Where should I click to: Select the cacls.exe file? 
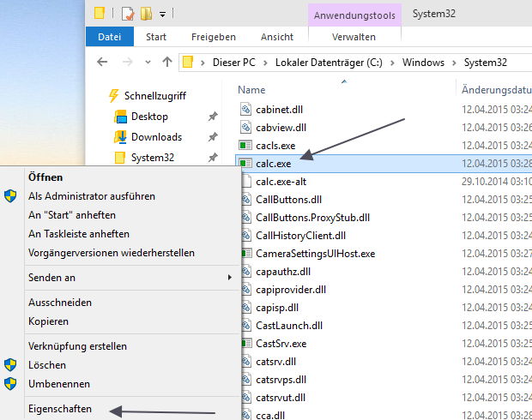coord(275,146)
